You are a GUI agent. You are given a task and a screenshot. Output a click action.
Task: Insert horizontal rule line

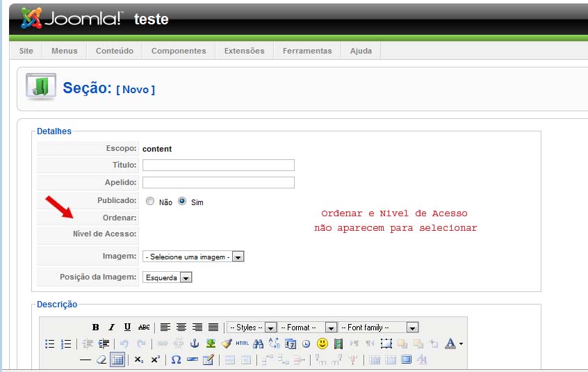85,360
